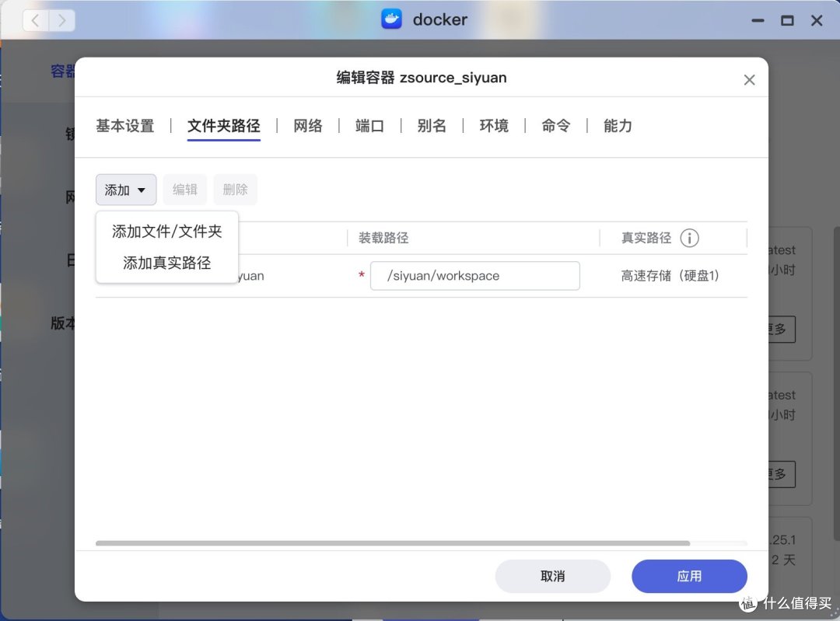
Task: Click the docker app icon in title bar
Action: point(391,19)
